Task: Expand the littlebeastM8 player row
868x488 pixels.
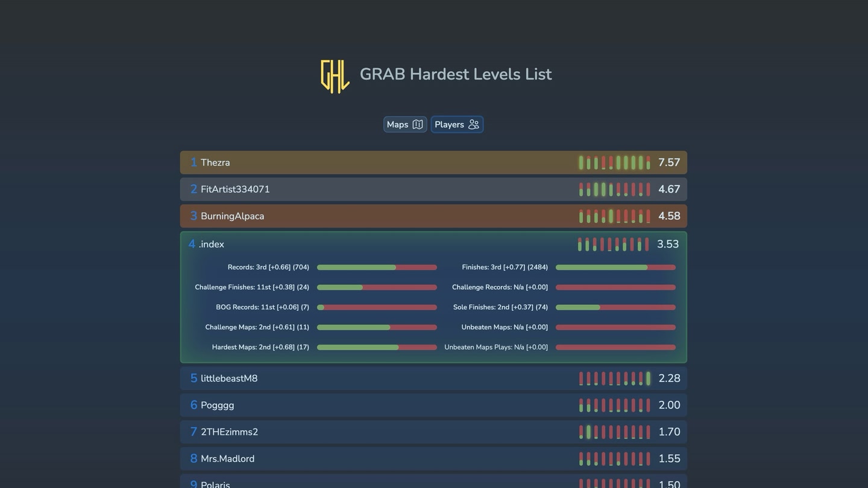Action: point(433,378)
